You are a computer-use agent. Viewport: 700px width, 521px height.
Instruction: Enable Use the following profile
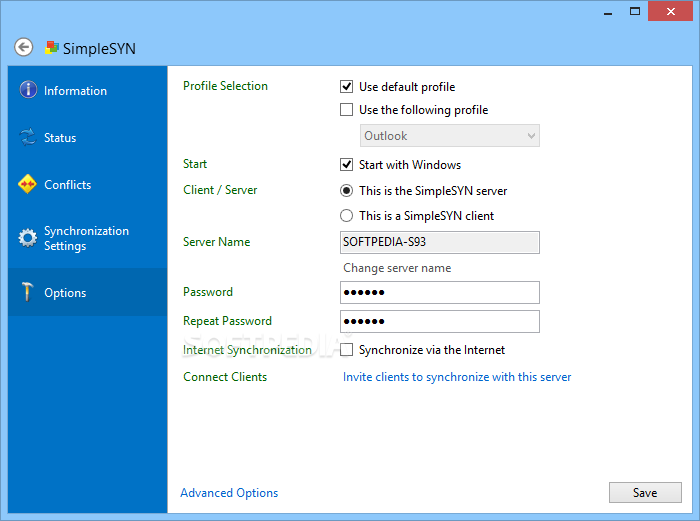click(346, 110)
